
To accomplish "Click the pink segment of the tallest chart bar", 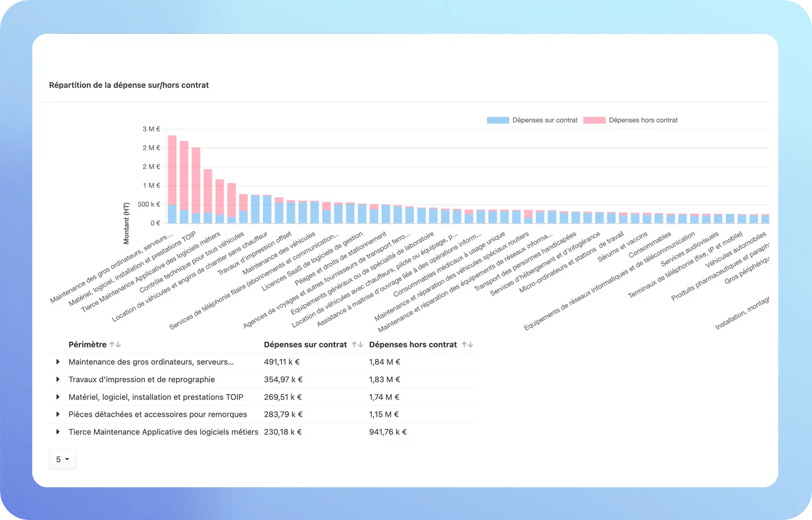I will click(x=172, y=169).
